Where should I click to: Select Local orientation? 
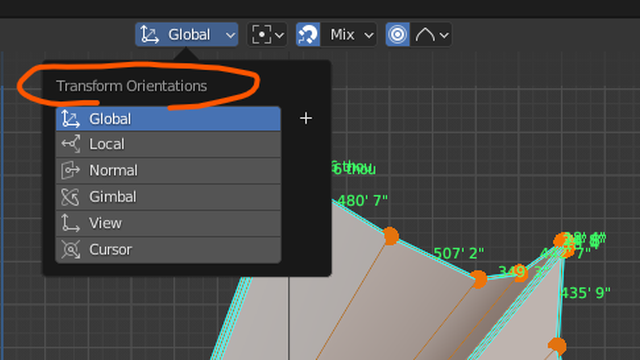coord(168,144)
